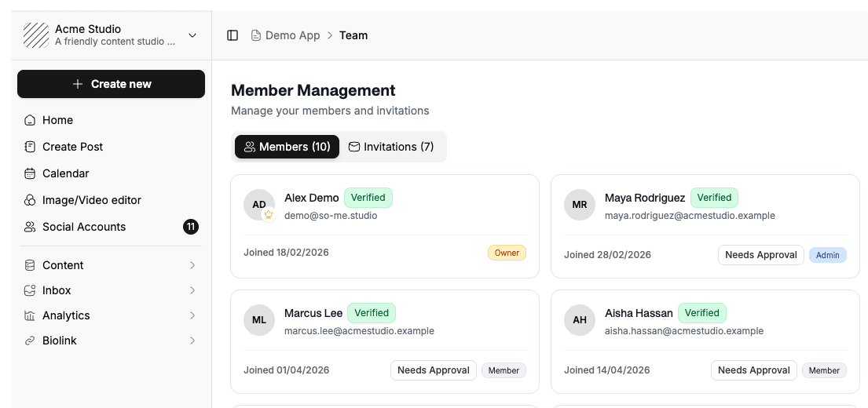
Task: Click the Inbox icon in sidebar
Action: [x=30, y=290]
